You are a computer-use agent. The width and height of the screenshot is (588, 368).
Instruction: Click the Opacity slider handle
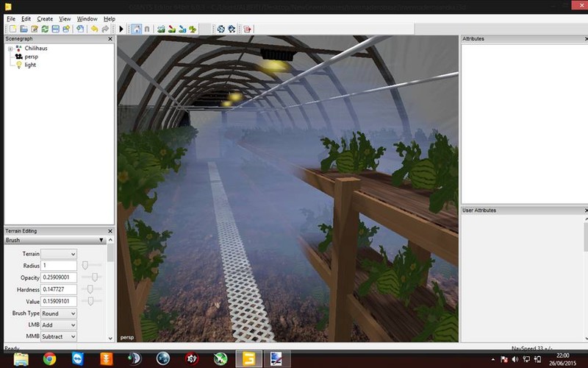95,277
